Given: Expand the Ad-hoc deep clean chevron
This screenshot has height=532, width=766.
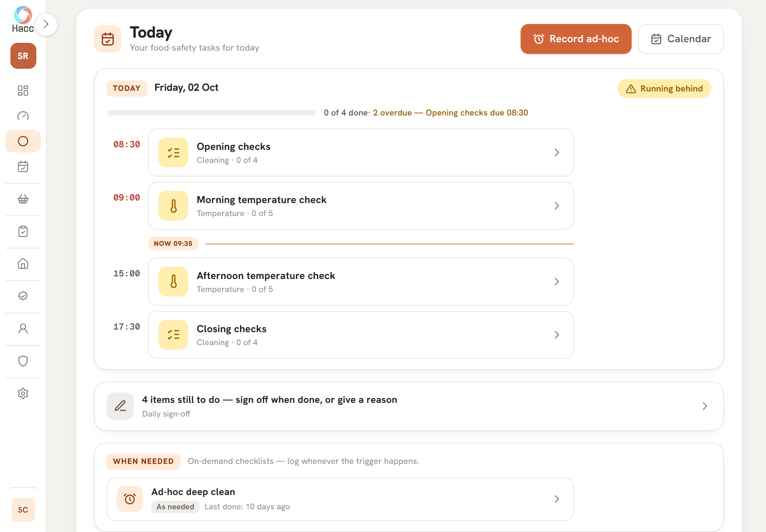Looking at the screenshot, I should click(x=557, y=499).
